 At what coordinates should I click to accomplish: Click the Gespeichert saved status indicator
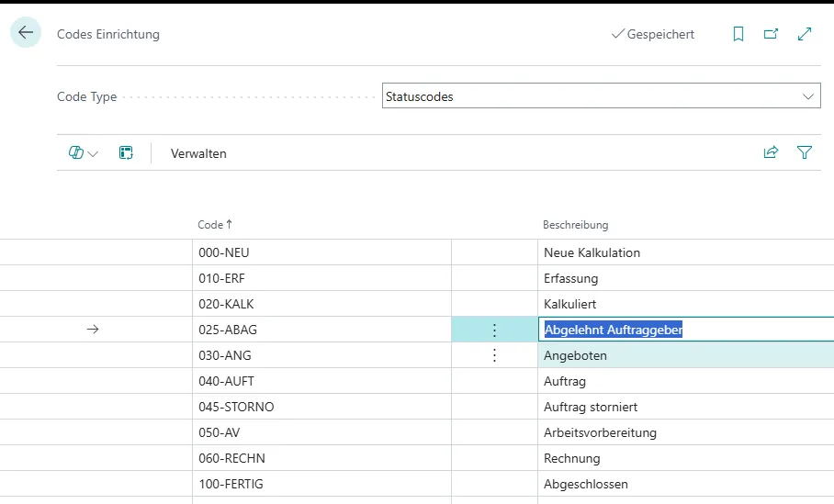pos(653,34)
